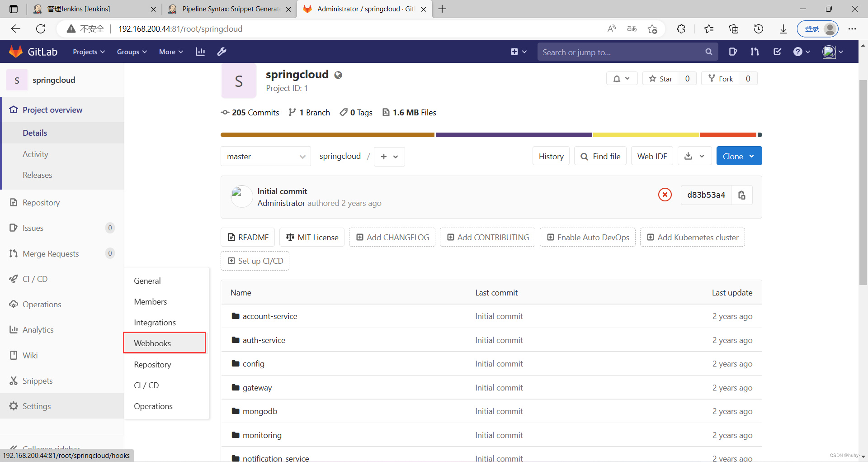Select Members in Settings flyout
Image resolution: width=868 pixels, height=462 pixels.
151,301
